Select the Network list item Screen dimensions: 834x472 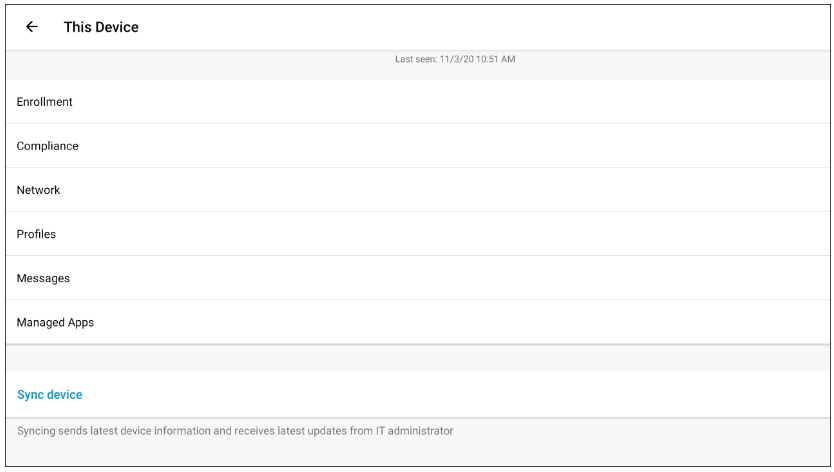[x=39, y=190]
